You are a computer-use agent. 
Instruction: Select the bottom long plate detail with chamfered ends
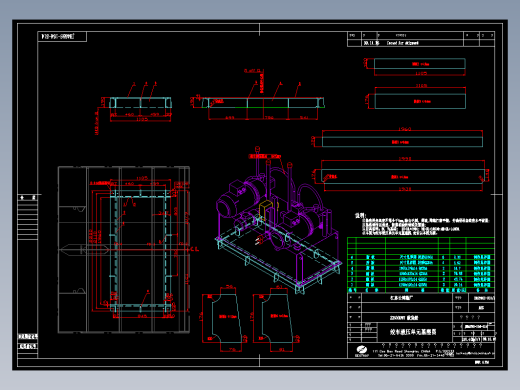(x=403, y=176)
